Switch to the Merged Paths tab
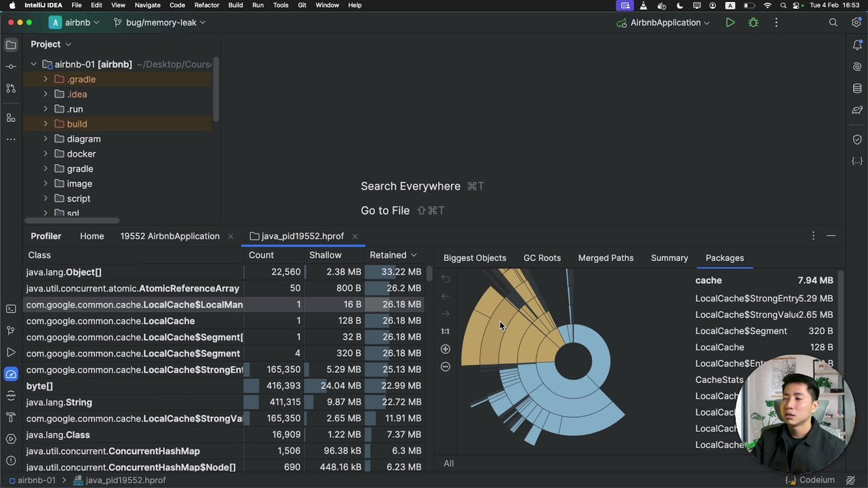 (x=606, y=258)
